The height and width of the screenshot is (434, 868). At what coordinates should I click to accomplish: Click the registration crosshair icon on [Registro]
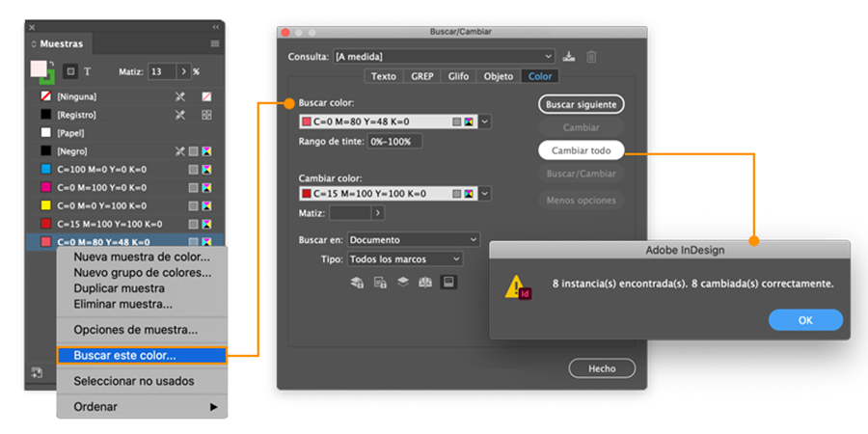pyautogui.click(x=206, y=115)
